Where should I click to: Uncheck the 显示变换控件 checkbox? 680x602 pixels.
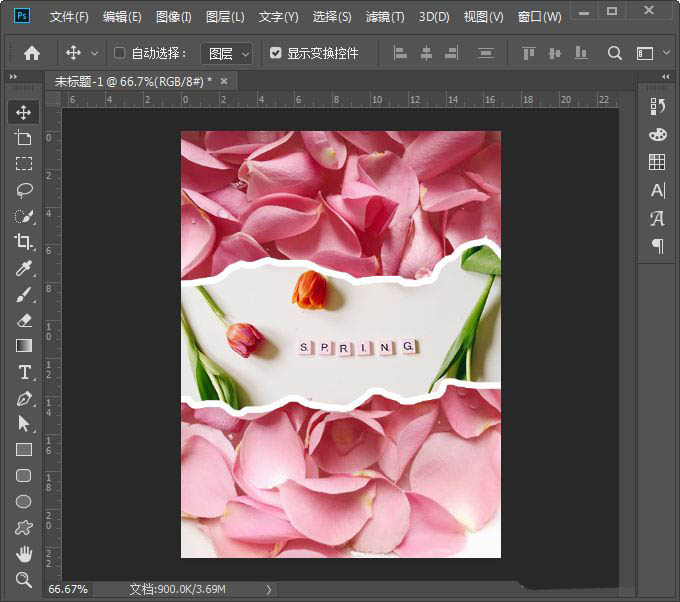[275, 53]
